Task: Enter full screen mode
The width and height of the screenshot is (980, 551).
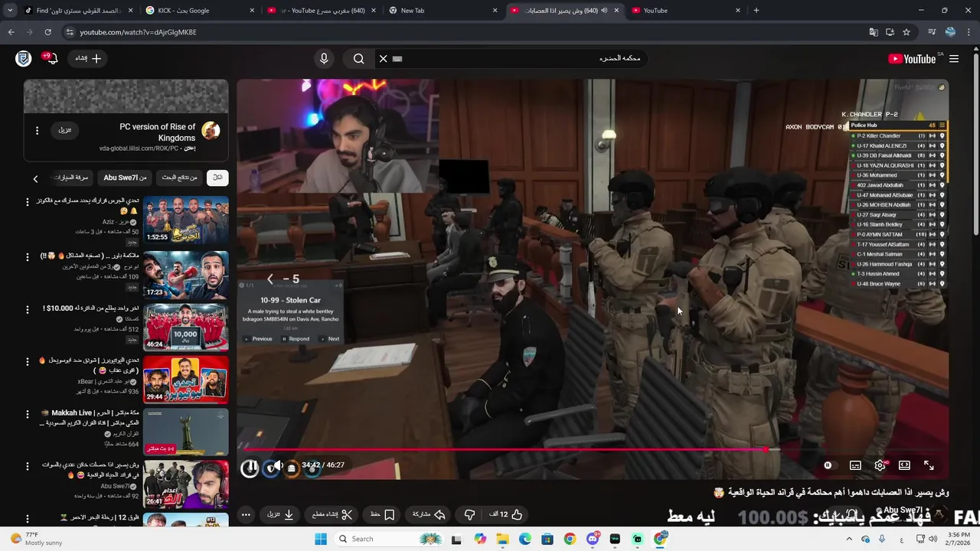Action: (929, 465)
